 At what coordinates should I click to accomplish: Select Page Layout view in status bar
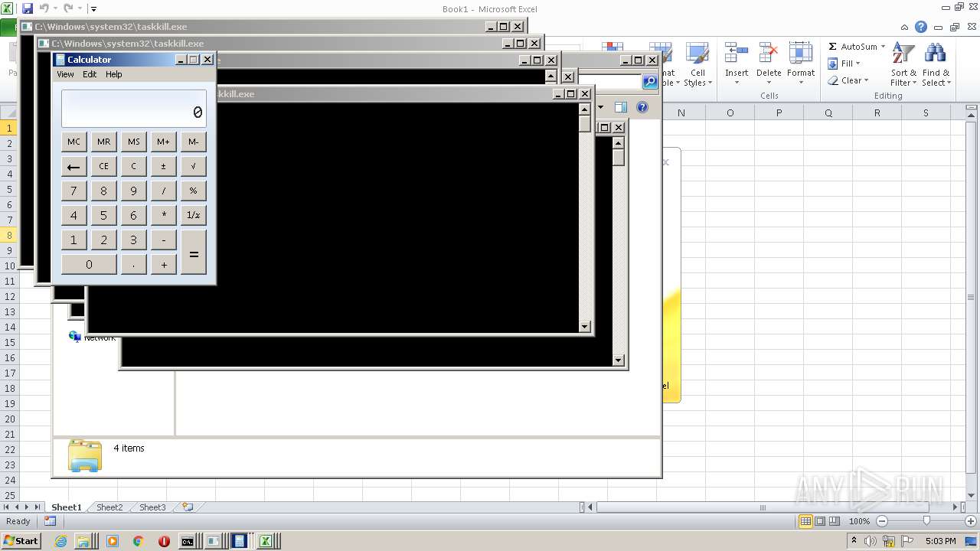tap(820, 521)
